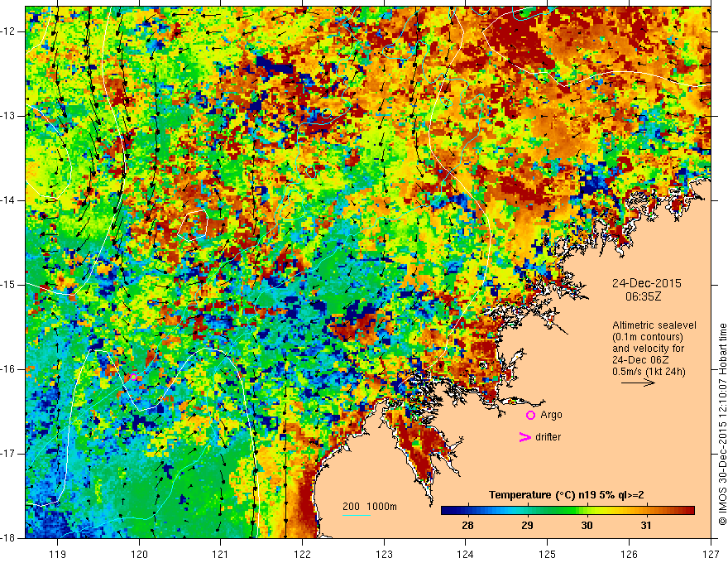
Task: Click the cyan 200 1000m depth contour line sample
Action: (357, 515)
